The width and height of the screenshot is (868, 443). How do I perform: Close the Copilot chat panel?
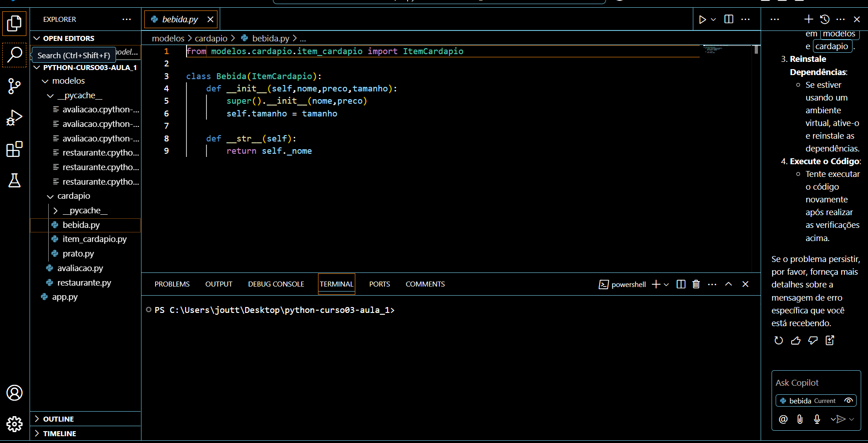pyautogui.click(x=857, y=19)
